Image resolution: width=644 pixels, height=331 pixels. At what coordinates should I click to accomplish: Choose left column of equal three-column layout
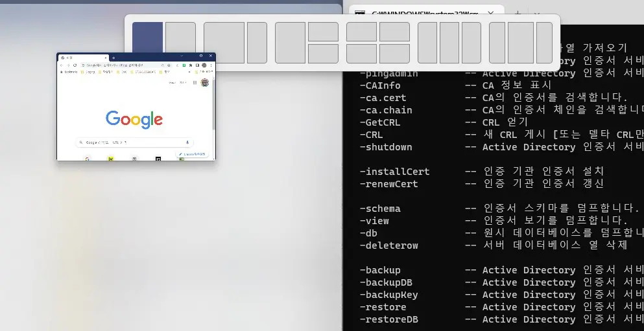click(427, 43)
